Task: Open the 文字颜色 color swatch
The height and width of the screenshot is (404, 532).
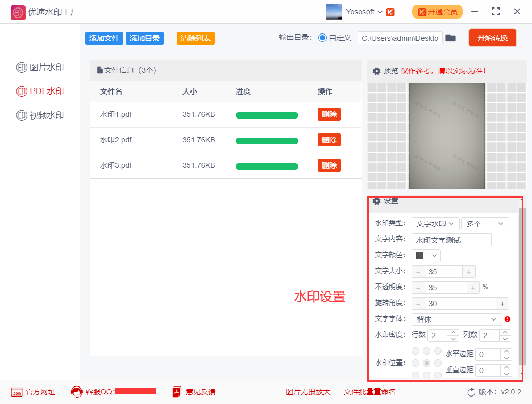Action: click(420, 256)
